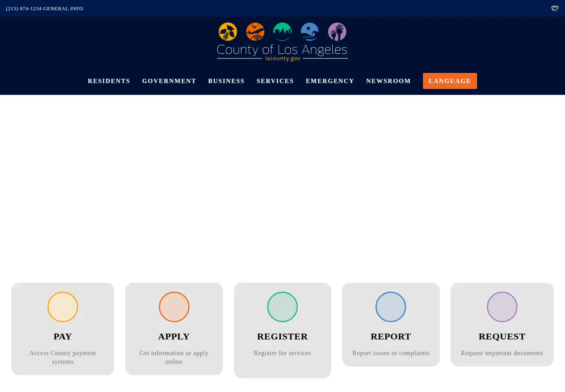Image resolution: width=565 pixels, height=392 pixels.
Task: Click the orange airplane emblem in the logo
Action: point(255,32)
